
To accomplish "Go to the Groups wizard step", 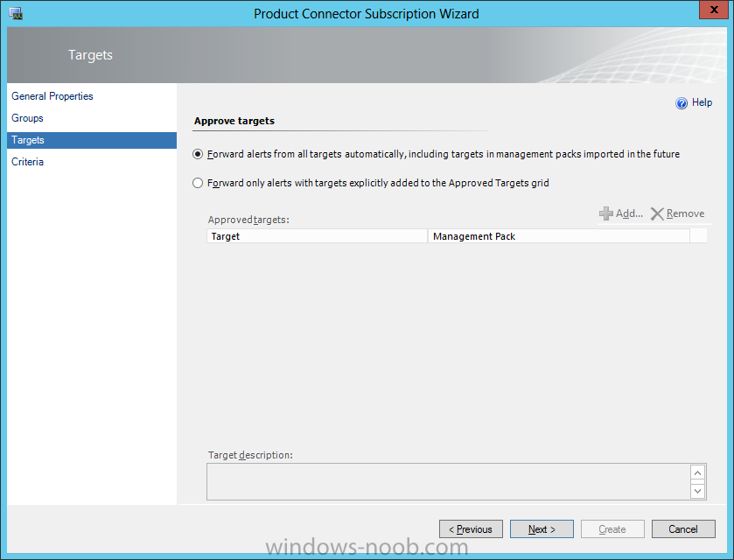I will coord(28,118).
